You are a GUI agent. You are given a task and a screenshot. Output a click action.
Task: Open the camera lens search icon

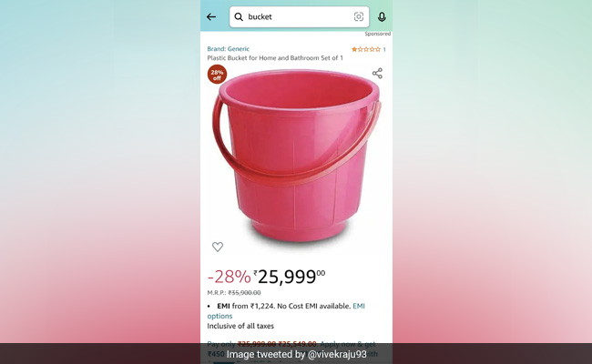(358, 16)
